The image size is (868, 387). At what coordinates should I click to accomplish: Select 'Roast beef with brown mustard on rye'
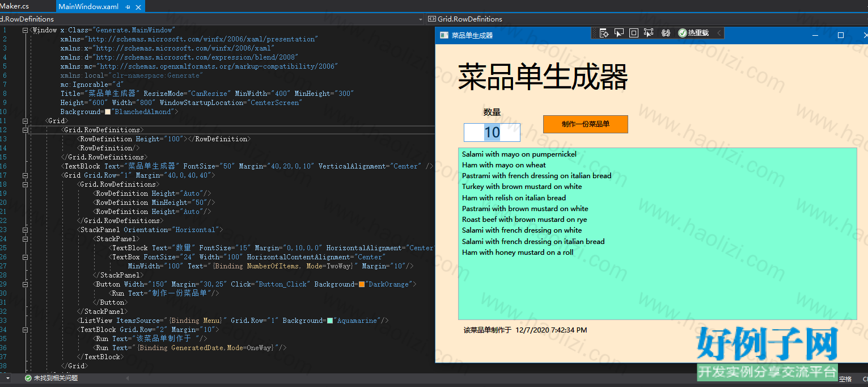pos(524,220)
